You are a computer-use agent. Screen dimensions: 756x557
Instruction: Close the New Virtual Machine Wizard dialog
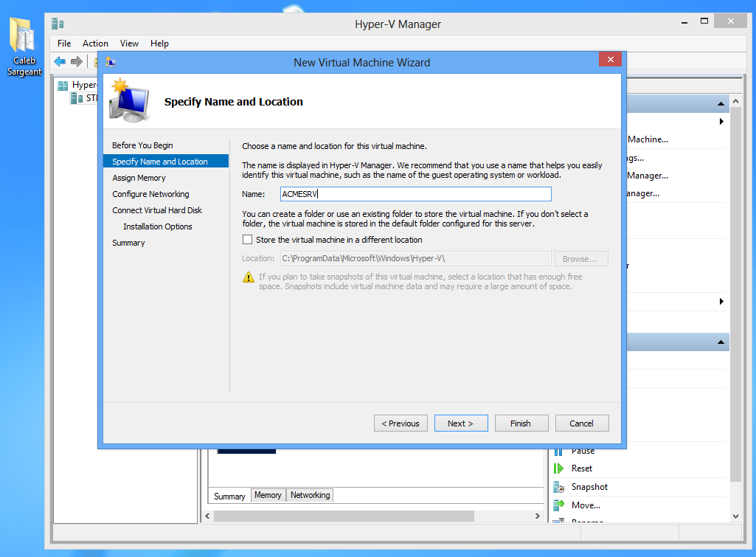coord(611,59)
